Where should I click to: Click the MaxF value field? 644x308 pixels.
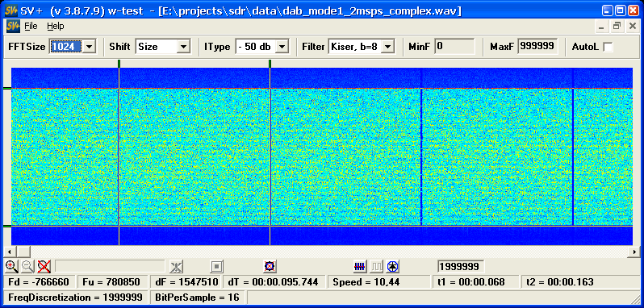coord(537,46)
